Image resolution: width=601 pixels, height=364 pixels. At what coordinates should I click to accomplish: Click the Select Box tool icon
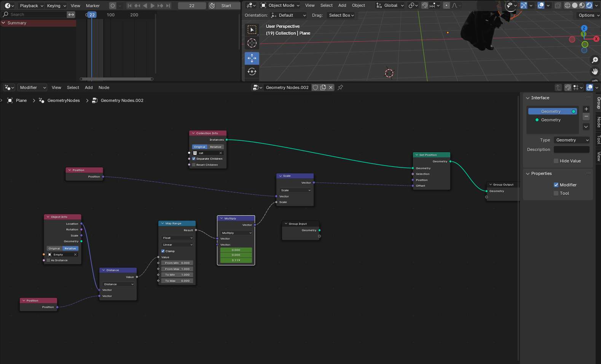(252, 30)
